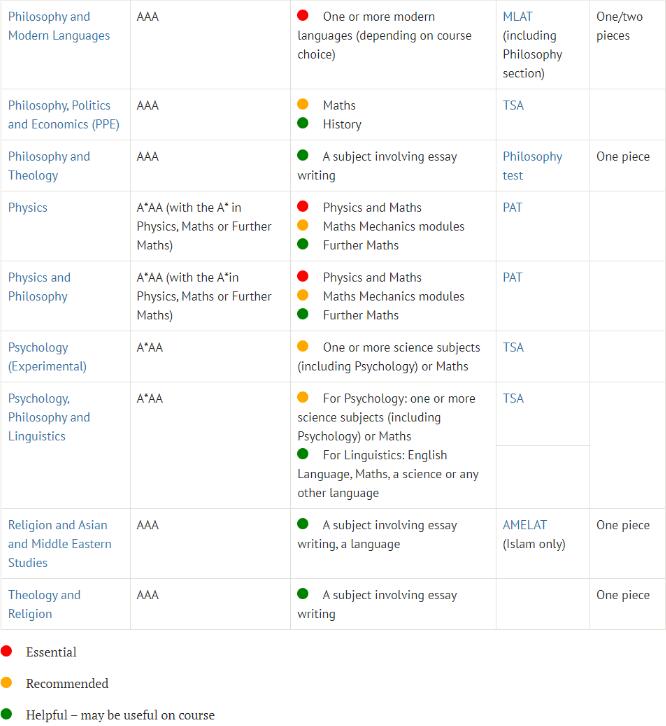Open Psychology, Philosophy and Linguistics link
Viewport: 666px width, 726px height.
(x=49, y=417)
